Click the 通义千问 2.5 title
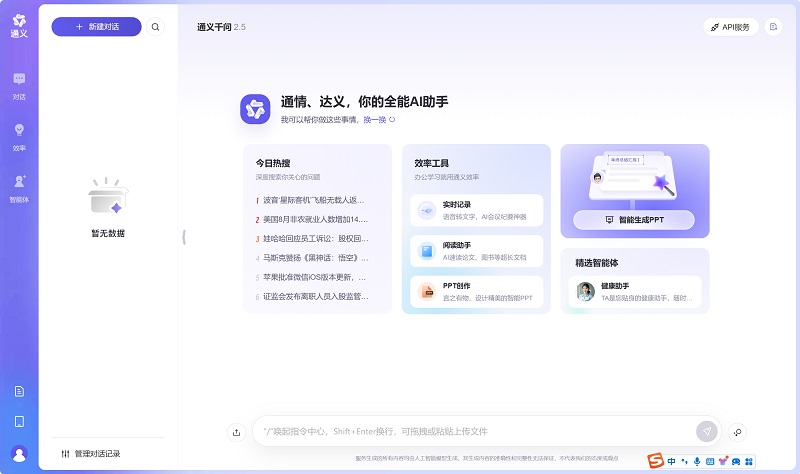The image size is (800, 474). [x=221, y=27]
